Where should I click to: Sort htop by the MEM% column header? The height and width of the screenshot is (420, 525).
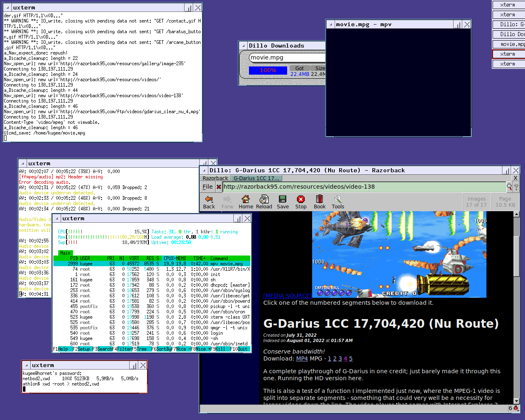181,258
